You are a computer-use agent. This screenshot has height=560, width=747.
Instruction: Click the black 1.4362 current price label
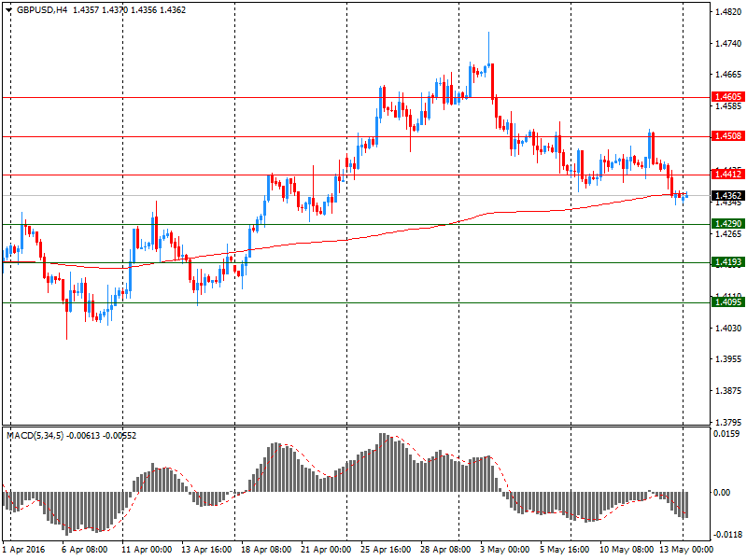pos(728,196)
